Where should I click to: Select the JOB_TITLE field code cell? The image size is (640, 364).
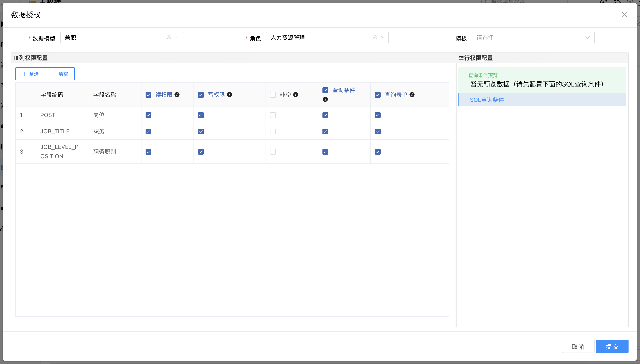(62, 131)
